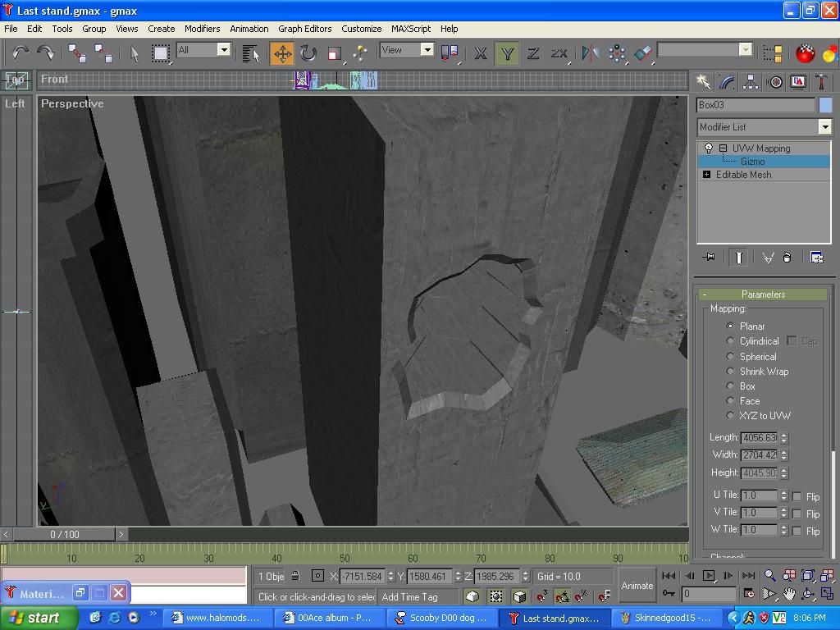The width and height of the screenshot is (840, 630).
Task: Select the Unlink Selection tool
Action: coord(103,53)
